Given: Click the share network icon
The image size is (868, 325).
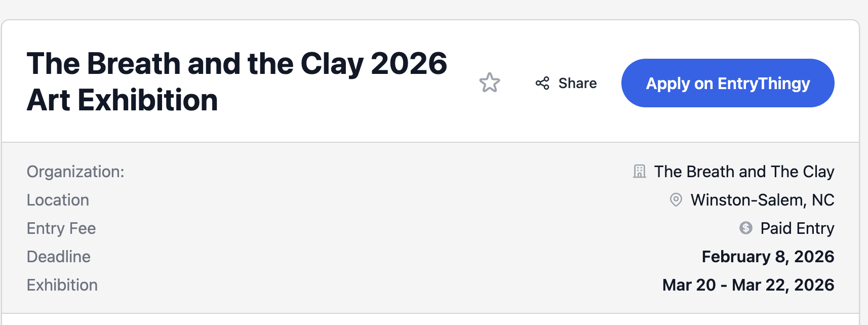Looking at the screenshot, I should tap(542, 83).
